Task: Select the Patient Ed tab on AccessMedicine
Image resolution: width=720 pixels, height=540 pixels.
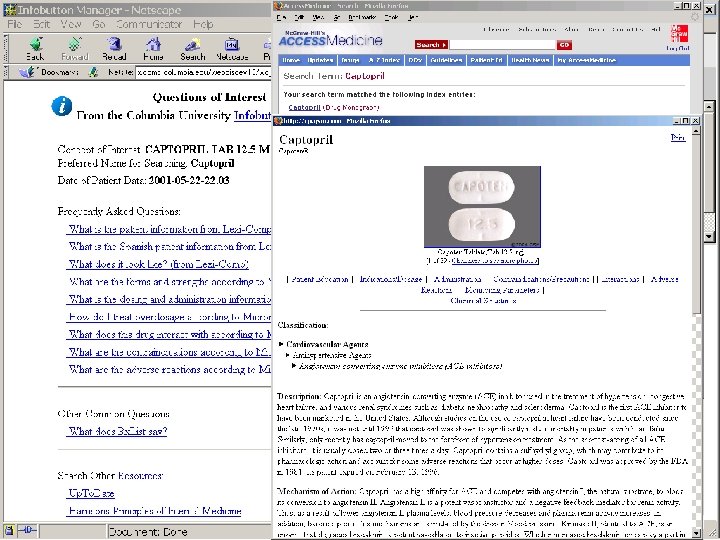Action: 486,60
